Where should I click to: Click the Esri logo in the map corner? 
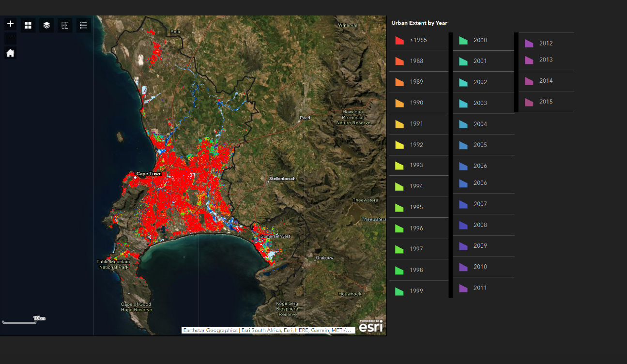(370, 327)
